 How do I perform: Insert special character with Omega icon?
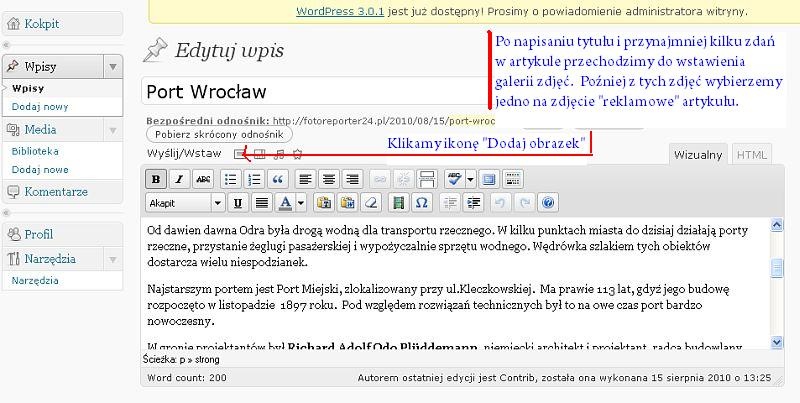coord(421,203)
